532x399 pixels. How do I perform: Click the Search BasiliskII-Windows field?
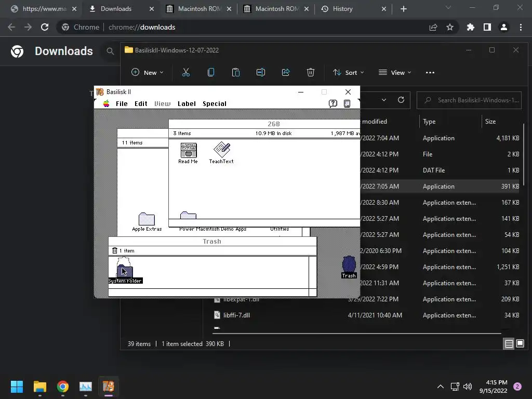469,100
